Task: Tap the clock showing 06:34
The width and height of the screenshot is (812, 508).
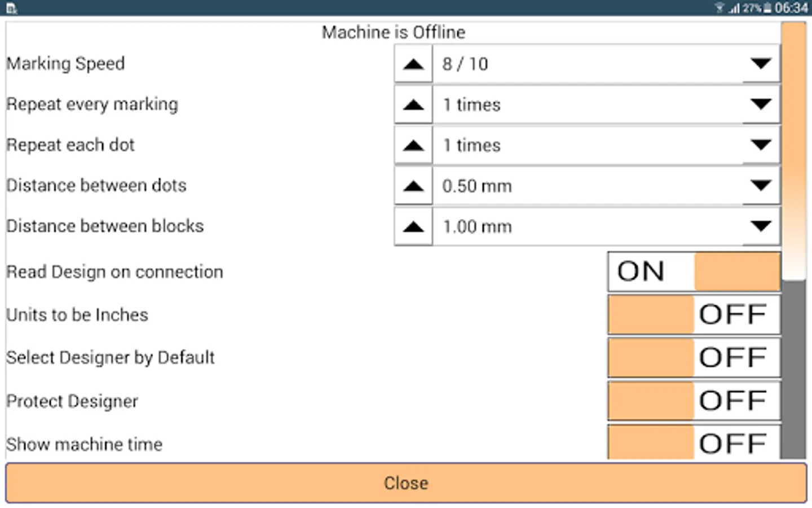Action: [x=791, y=8]
